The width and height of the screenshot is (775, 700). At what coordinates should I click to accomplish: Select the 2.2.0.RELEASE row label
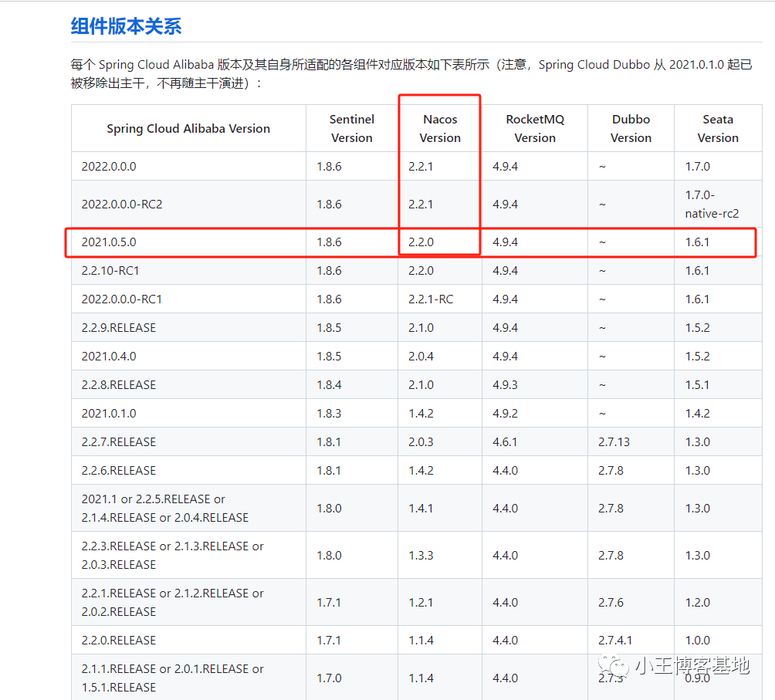click(x=119, y=641)
